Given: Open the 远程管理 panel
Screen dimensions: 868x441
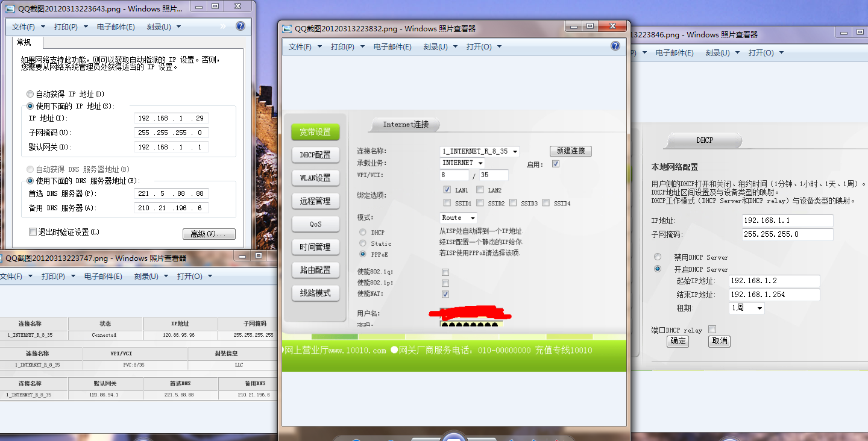Looking at the screenshot, I should 315,201.
